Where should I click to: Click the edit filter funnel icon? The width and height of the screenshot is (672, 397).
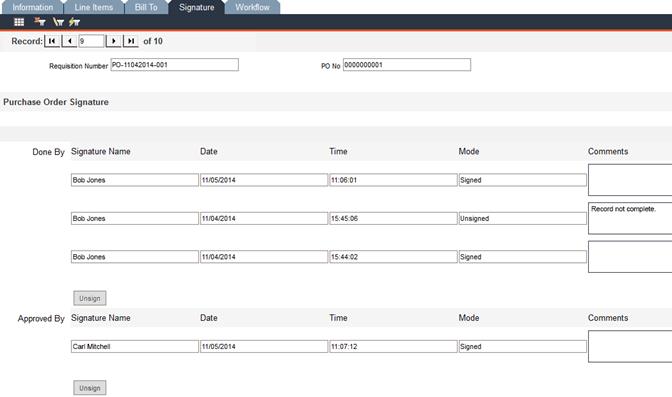[58, 22]
